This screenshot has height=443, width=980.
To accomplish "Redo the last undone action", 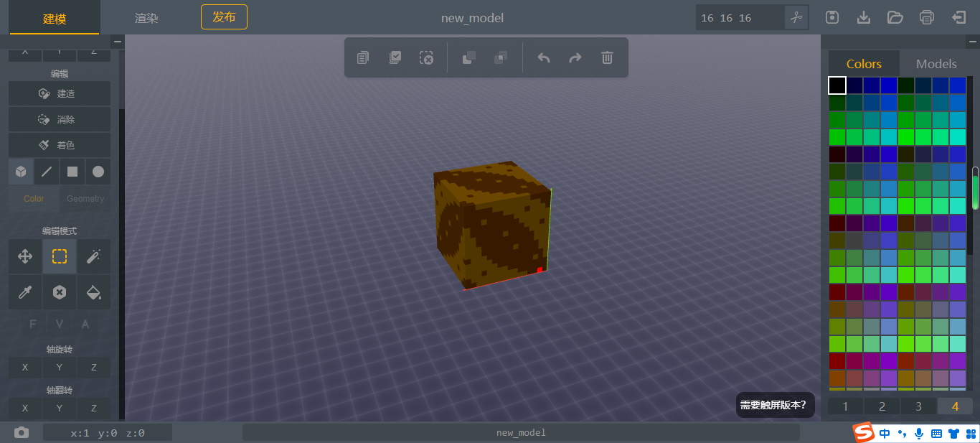I will click(575, 57).
